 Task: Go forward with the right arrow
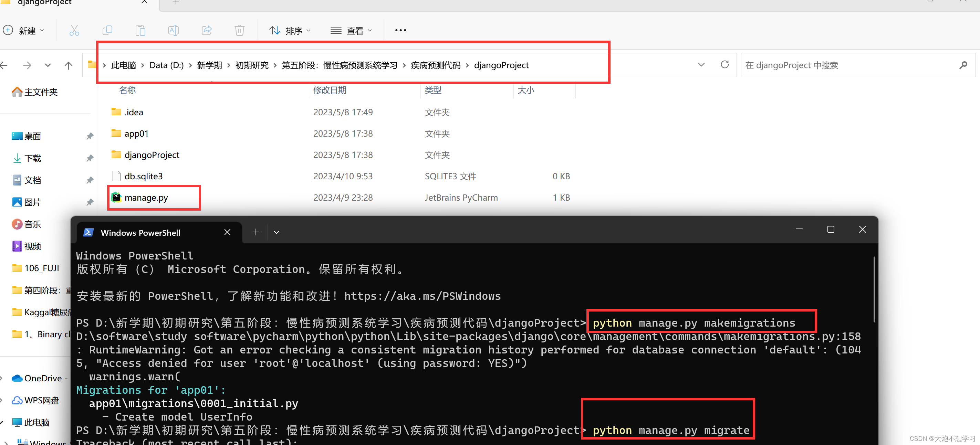(27, 65)
